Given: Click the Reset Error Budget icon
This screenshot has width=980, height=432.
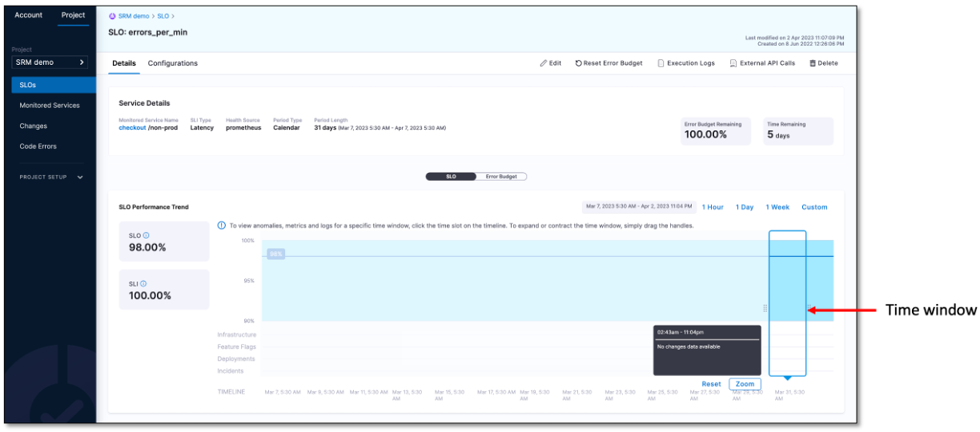Looking at the screenshot, I should coord(578,63).
